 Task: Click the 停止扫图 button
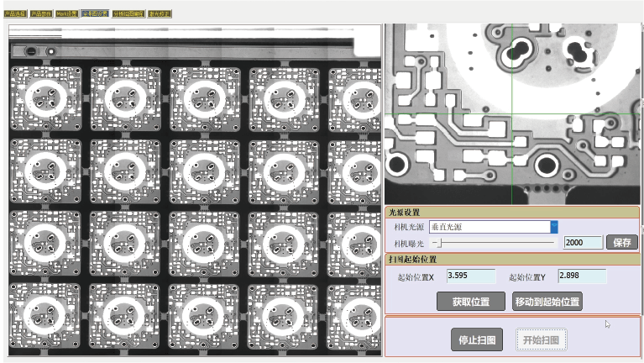click(x=477, y=340)
